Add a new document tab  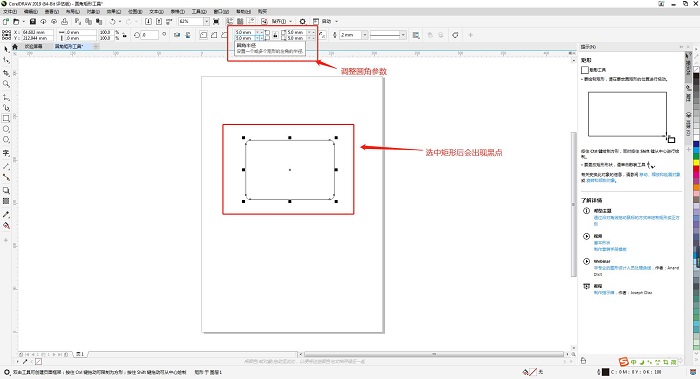tap(96, 46)
